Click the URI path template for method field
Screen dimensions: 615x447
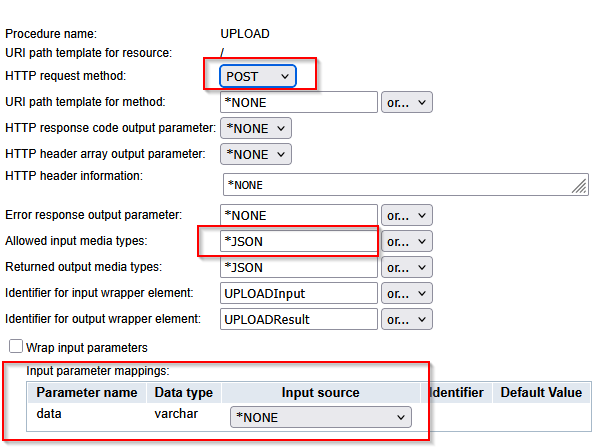pos(298,102)
